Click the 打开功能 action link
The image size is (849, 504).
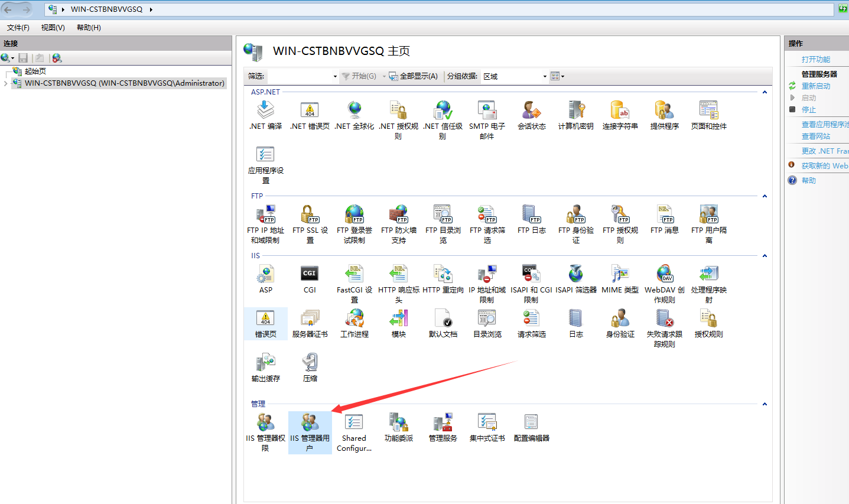(x=816, y=60)
